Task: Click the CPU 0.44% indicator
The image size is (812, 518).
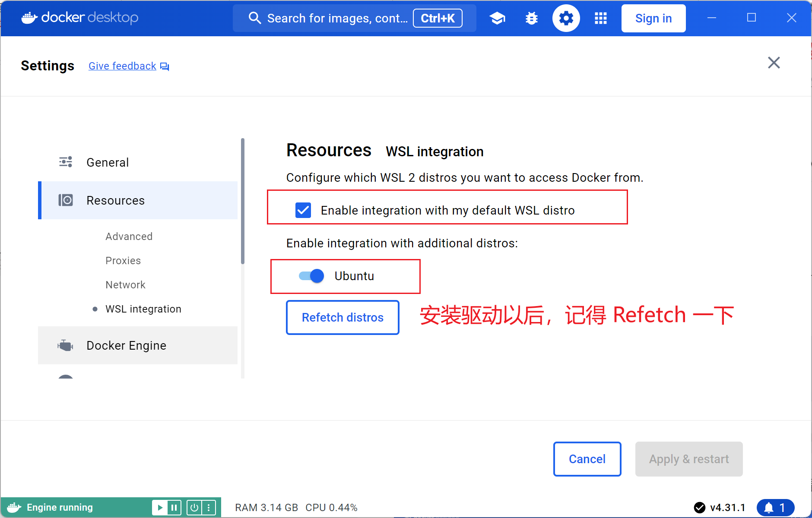Action: [x=331, y=508]
